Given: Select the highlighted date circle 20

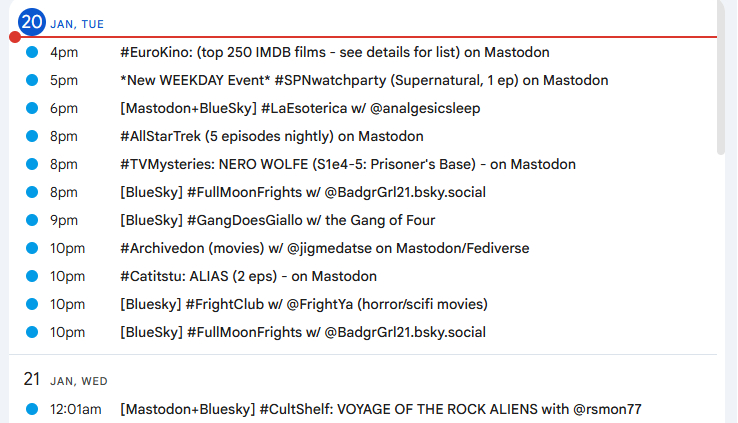Looking at the screenshot, I should (32, 22).
